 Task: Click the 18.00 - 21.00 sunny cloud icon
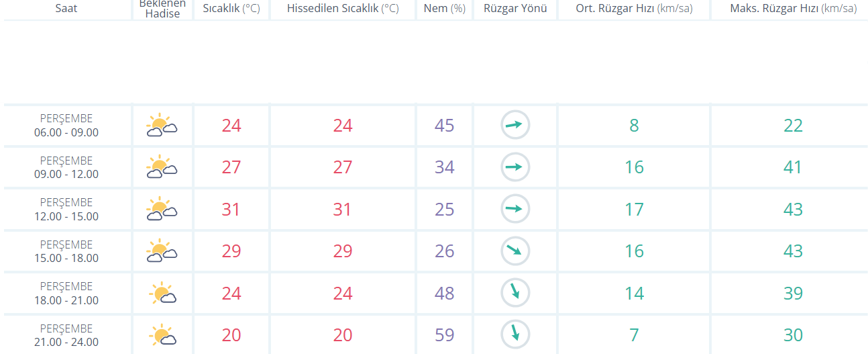click(163, 293)
